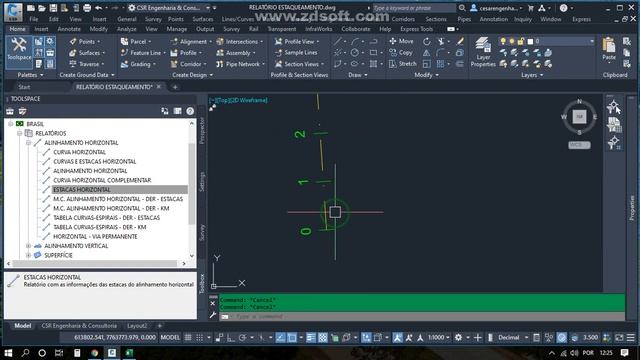Screen dimensions: 640x360
Task: Expand the Create Ground Data panel
Action: 87,75
